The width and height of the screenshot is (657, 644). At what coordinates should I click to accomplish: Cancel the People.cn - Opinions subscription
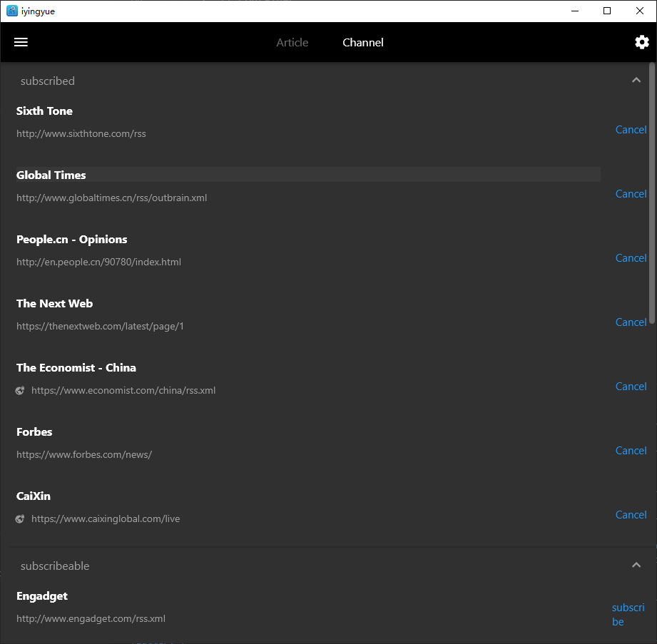click(631, 257)
